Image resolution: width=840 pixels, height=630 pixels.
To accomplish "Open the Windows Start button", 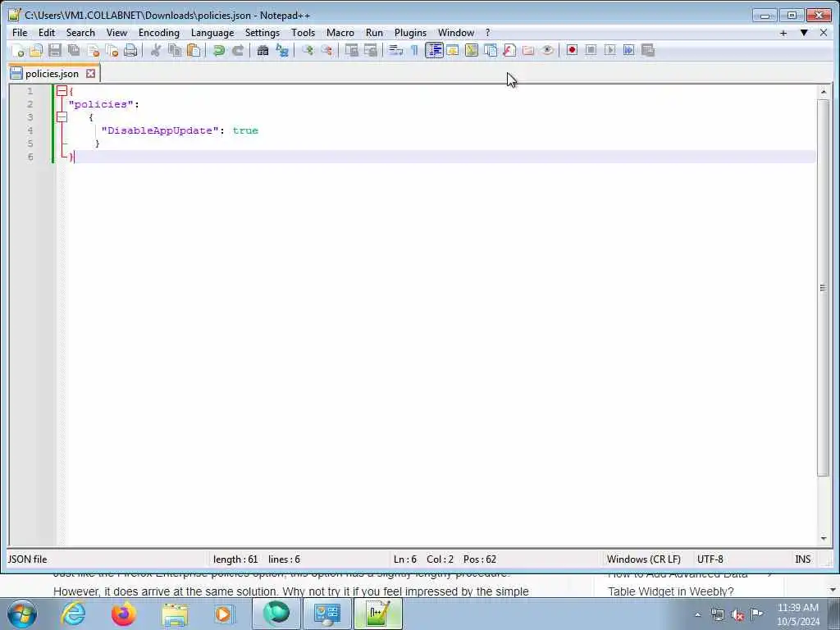I will (22, 614).
